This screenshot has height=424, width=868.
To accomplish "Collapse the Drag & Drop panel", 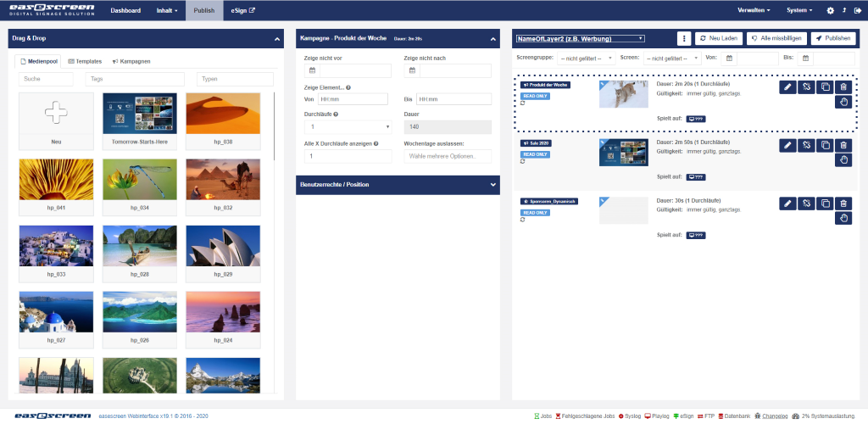I will [277, 38].
